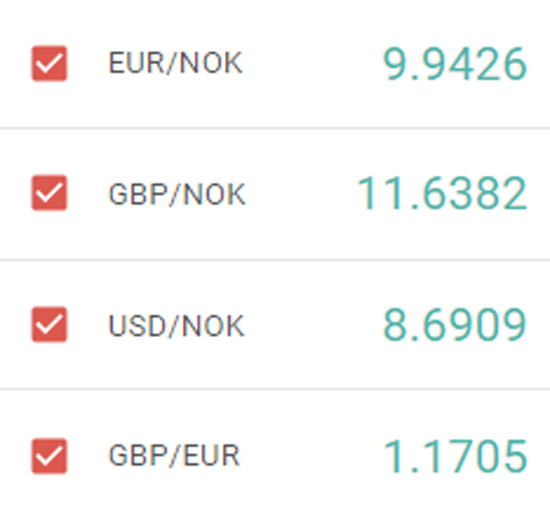Select the row showing EUR/NOK at 9.9426

coord(275,64)
